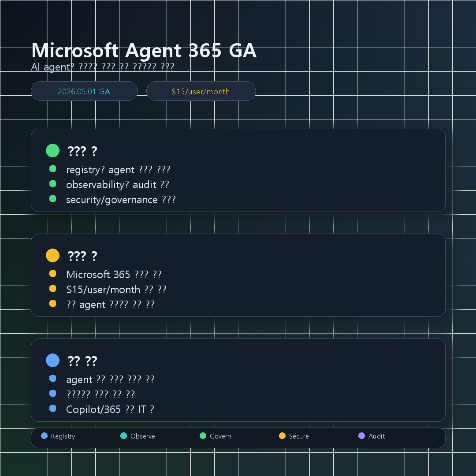Click the teal Observe legend dot
This screenshot has height=476, width=476.
(x=123, y=436)
